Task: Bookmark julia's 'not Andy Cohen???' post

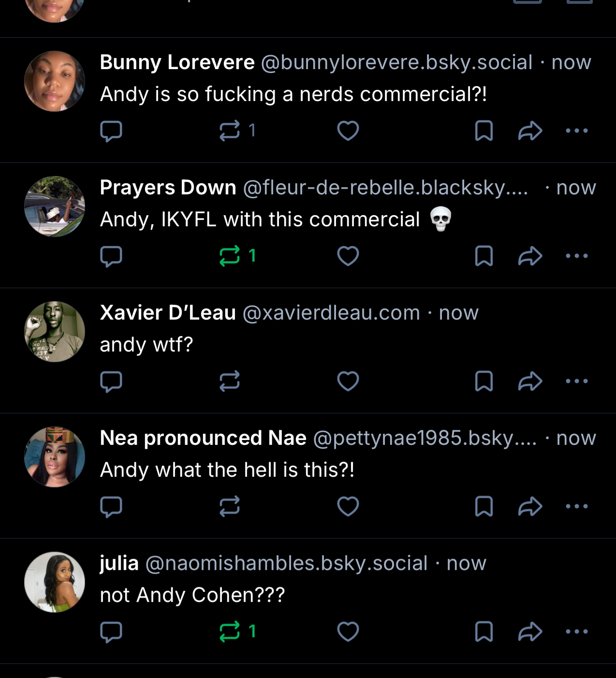Action: [x=484, y=632]
